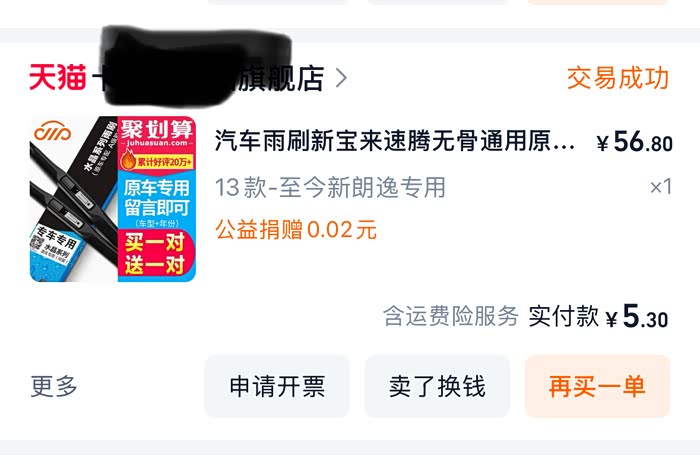
Task: Tap the orange brand logo on thumbnail
Action: pos(53,130)
